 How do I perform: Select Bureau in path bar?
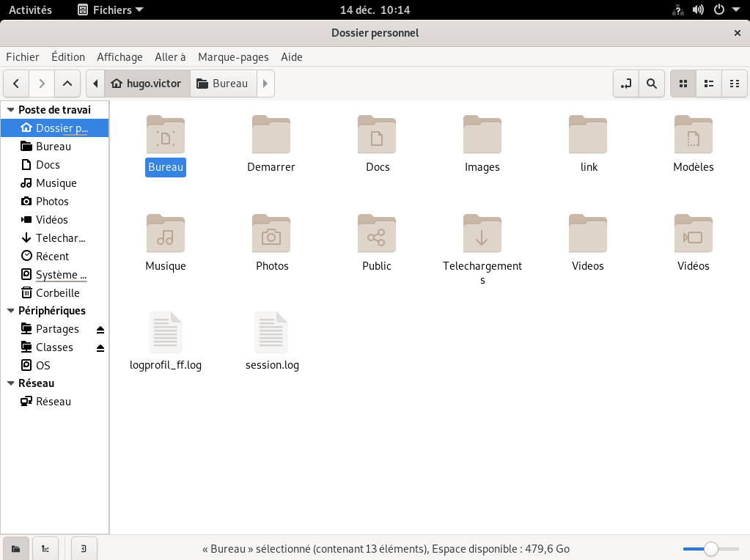pyautogui.click(x=224, y=84)
